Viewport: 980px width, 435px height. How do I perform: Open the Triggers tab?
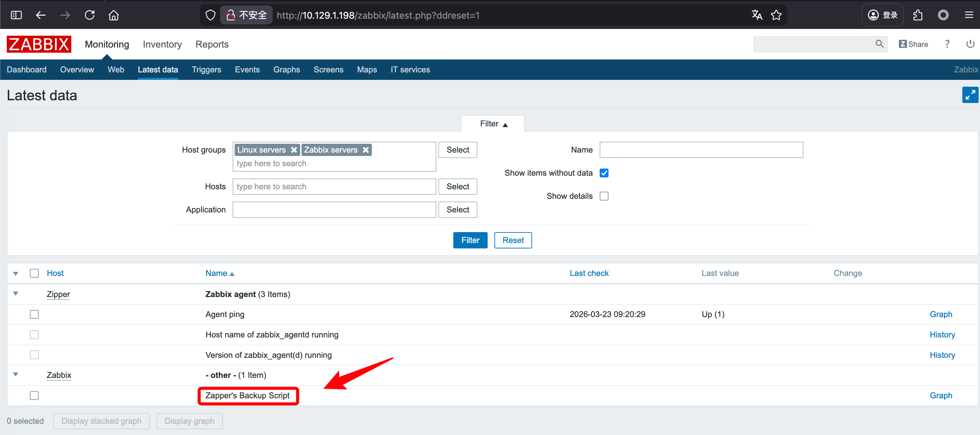[x=206, y=70]
